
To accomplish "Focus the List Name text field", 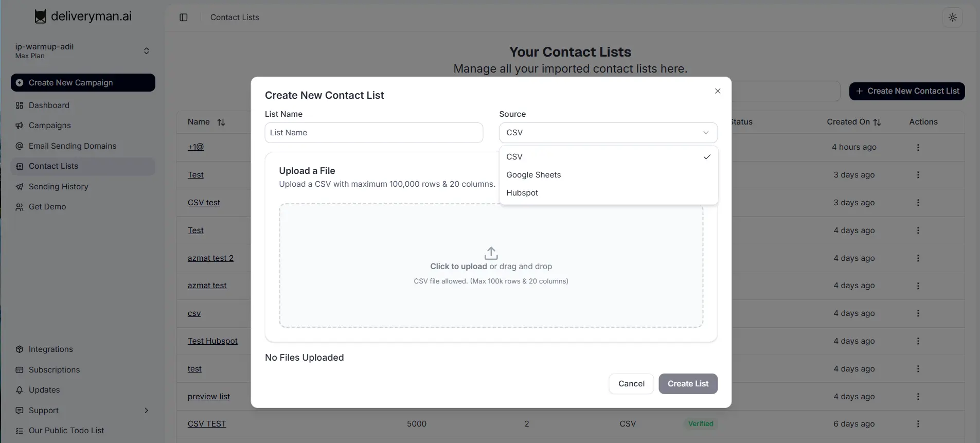I will tap(373, 133).
